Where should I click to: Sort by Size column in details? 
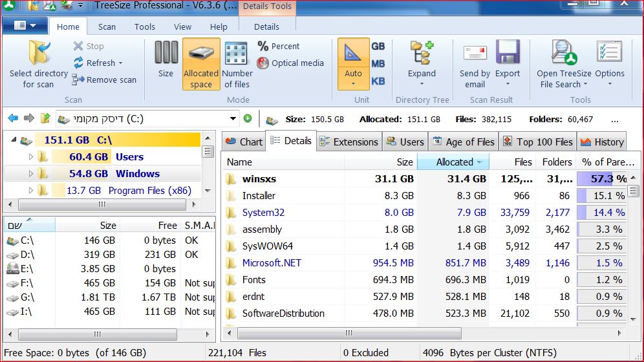[381, 162]
